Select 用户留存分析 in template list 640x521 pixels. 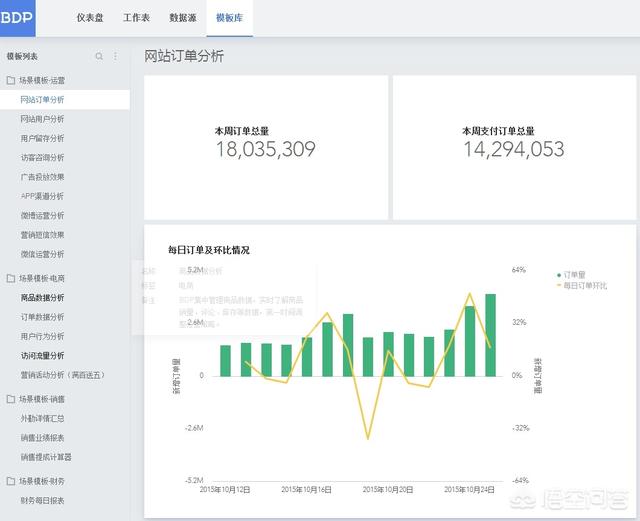click(42, 138)
